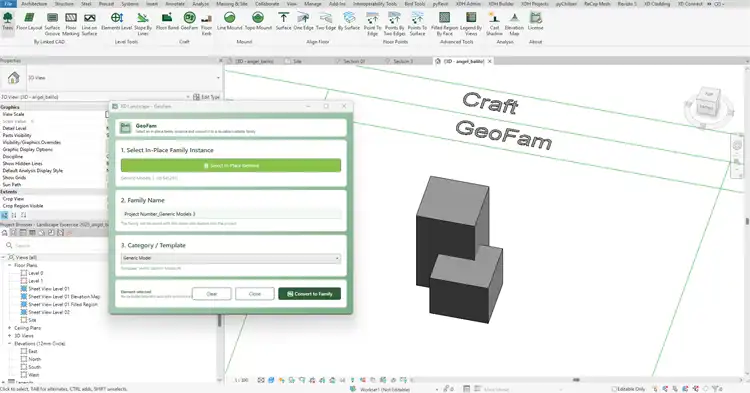Screen dimensions: 750x393
Task: Open the Points By Two Edges tool
Action: (394, 24)
